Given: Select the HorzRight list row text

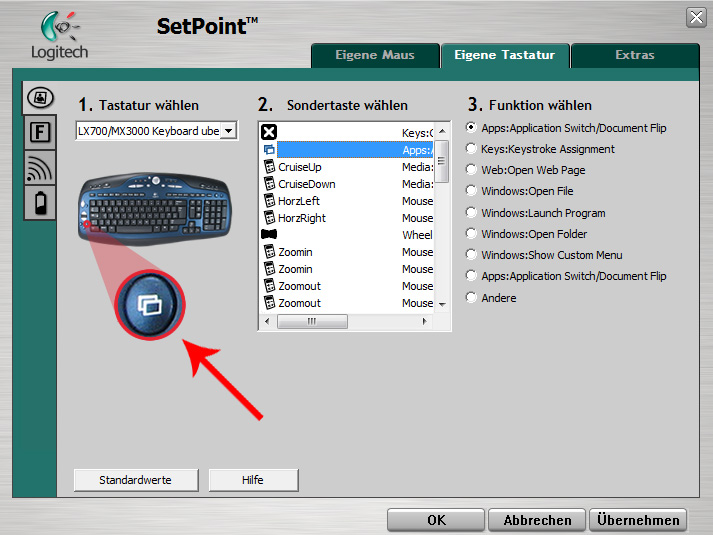Looking at the screenshot, I should coord(302,218).
